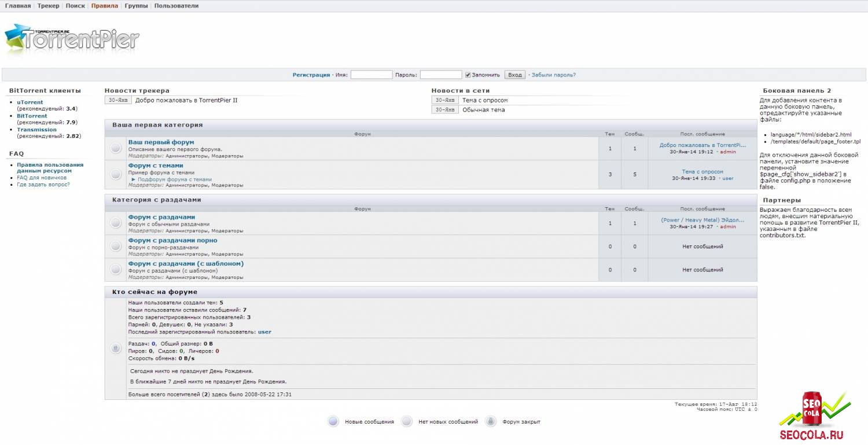Click Ваша первая категория heading
This screenshot has width=868, height=445.
[157, 124]
